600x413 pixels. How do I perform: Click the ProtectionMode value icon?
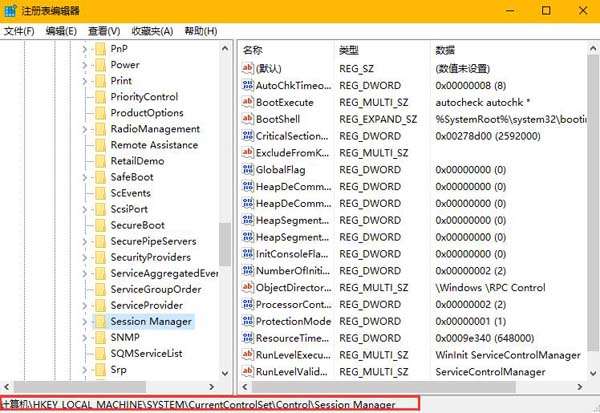pyautogui.click(x=247, y=321)
